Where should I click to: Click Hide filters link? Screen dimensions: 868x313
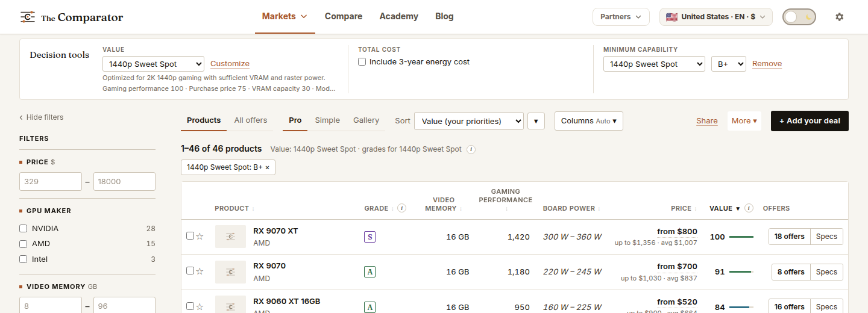tap(41, 117)
